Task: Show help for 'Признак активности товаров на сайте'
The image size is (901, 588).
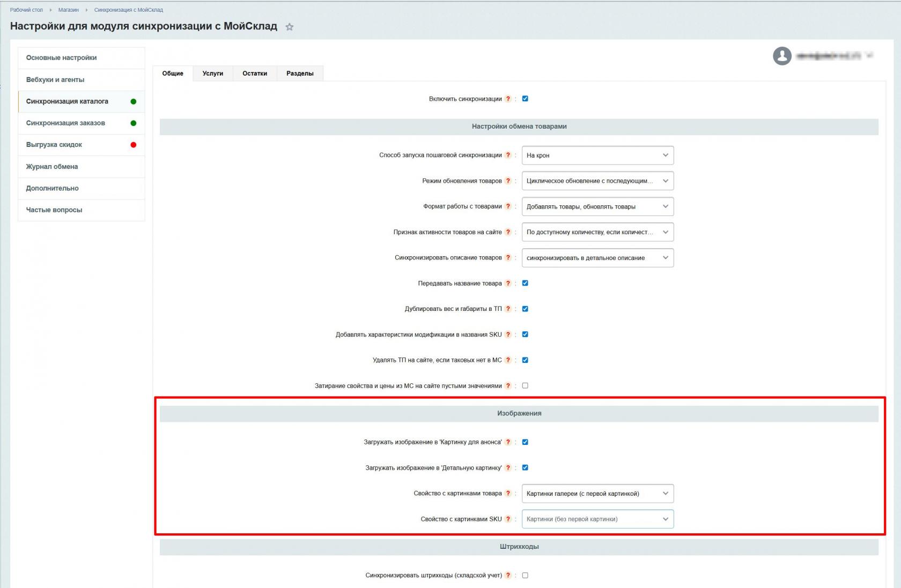Action: [x=508, y=232]
